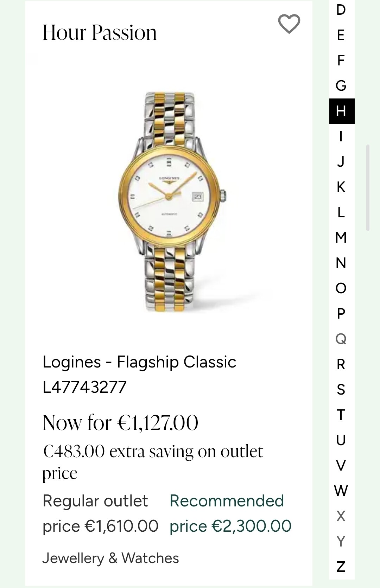Jump to letter M in index
The image size is (380, 588).
pyautogui.click(x=341, y=238)
